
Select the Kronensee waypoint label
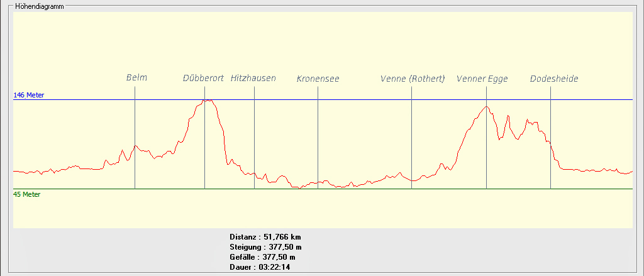[x=318, y=79]
